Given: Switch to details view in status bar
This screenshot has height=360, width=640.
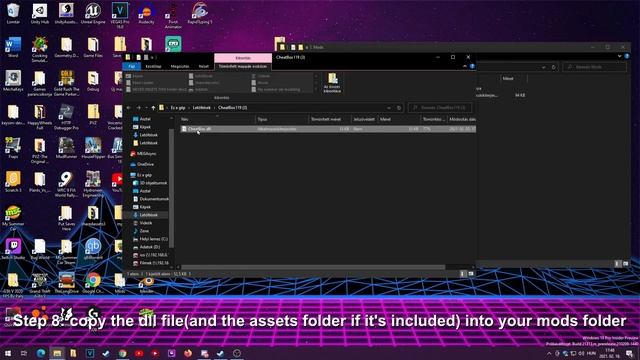Looking at the screenshot, I should [463, 274].
